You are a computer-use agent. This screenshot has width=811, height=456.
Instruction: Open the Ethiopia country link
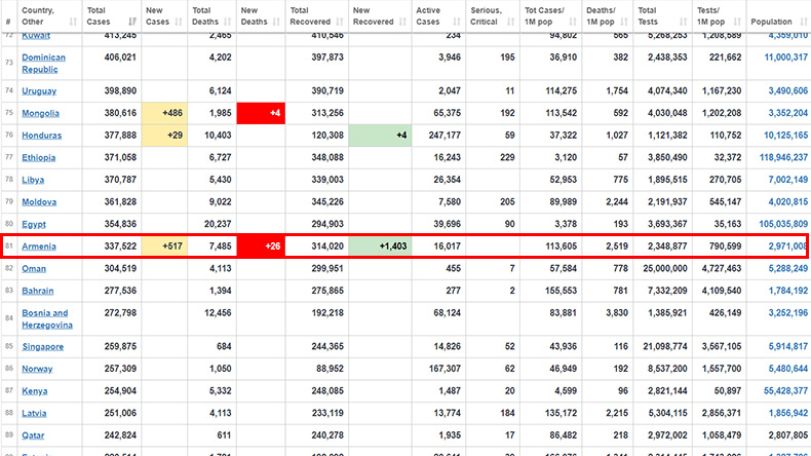click(38, 158)
